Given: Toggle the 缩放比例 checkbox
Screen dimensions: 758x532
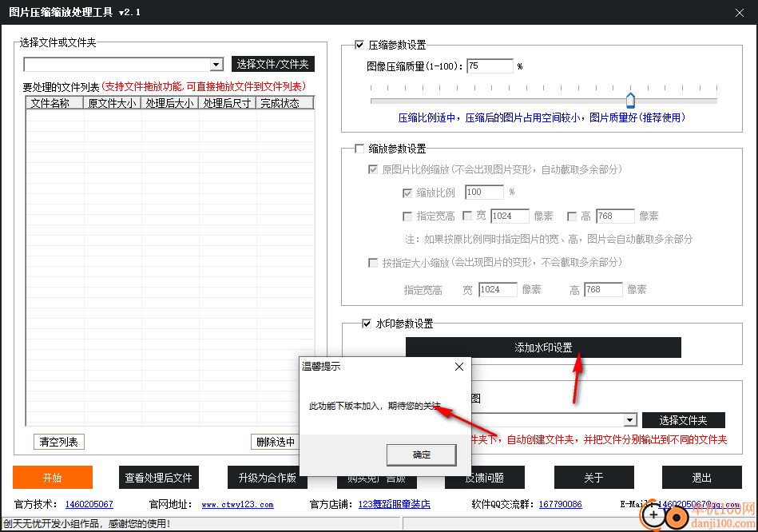Looking at the screenshot, I should pos(407,193).
